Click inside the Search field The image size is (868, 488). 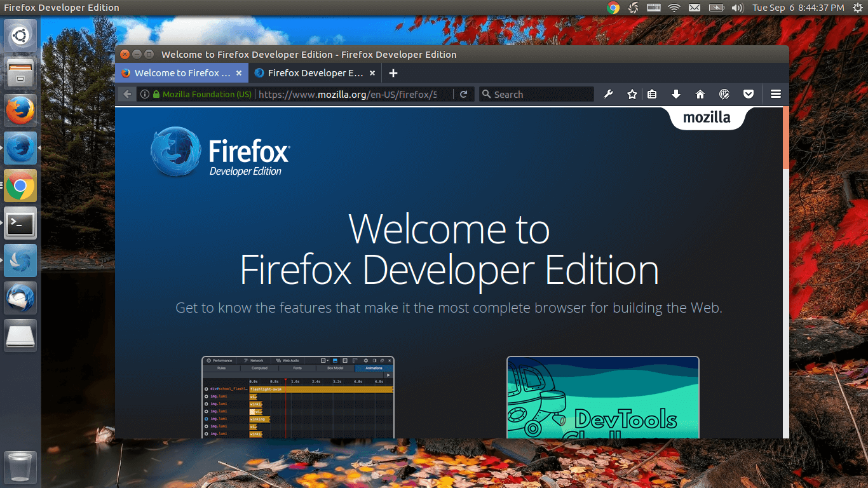[536, 94]
